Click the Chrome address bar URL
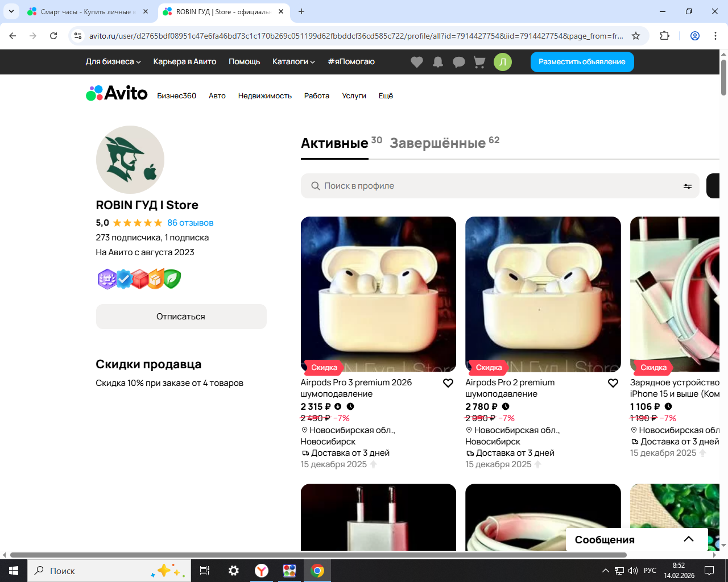The image size is (728, 582). click(x=356, y=36)
